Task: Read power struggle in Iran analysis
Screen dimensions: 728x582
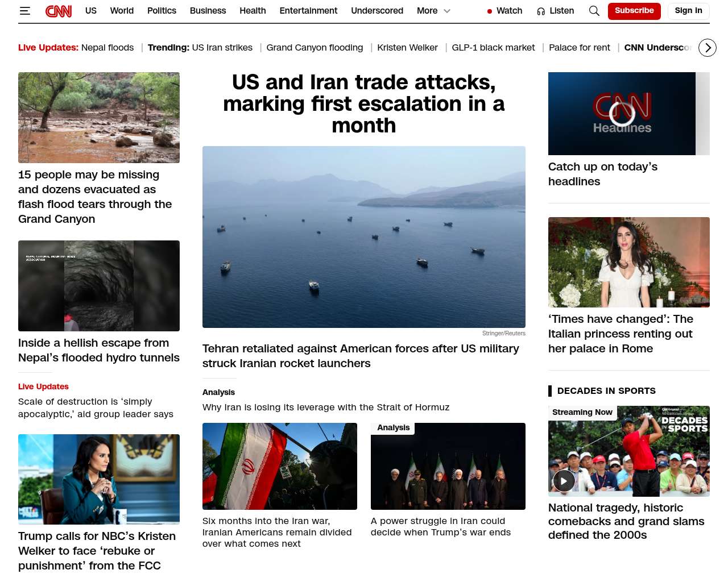Action: tap(441, 527)
